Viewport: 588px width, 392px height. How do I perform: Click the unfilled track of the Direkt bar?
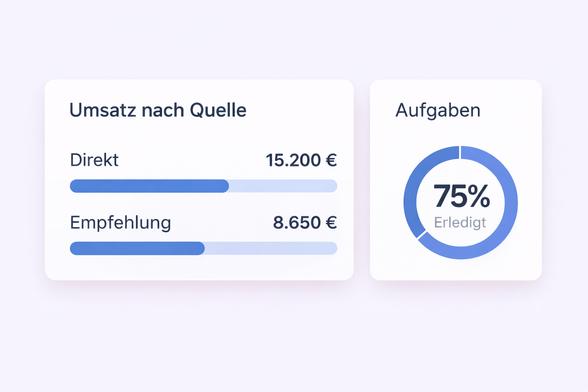[x=283, y=186]
